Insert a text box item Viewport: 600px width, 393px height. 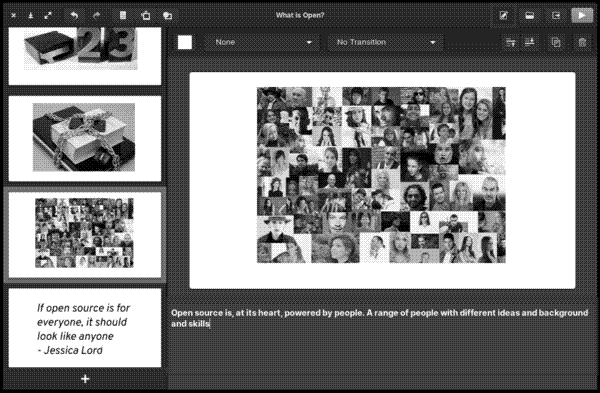(123, 15)
